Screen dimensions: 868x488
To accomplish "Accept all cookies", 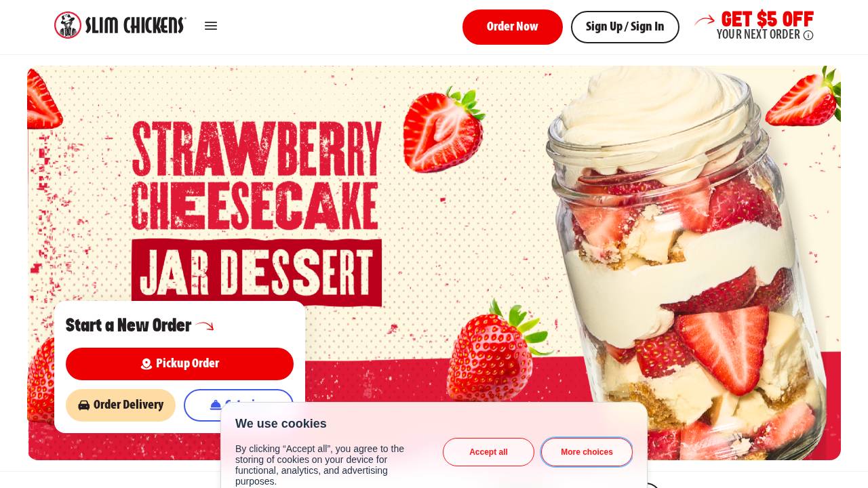I will pos(488,452).
